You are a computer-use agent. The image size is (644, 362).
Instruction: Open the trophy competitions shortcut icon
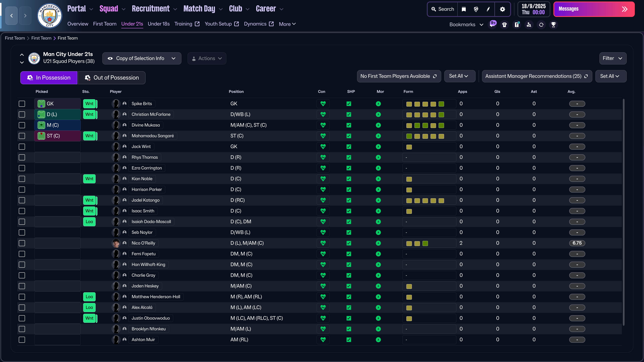pyautogui.click(x=553, y=24)
